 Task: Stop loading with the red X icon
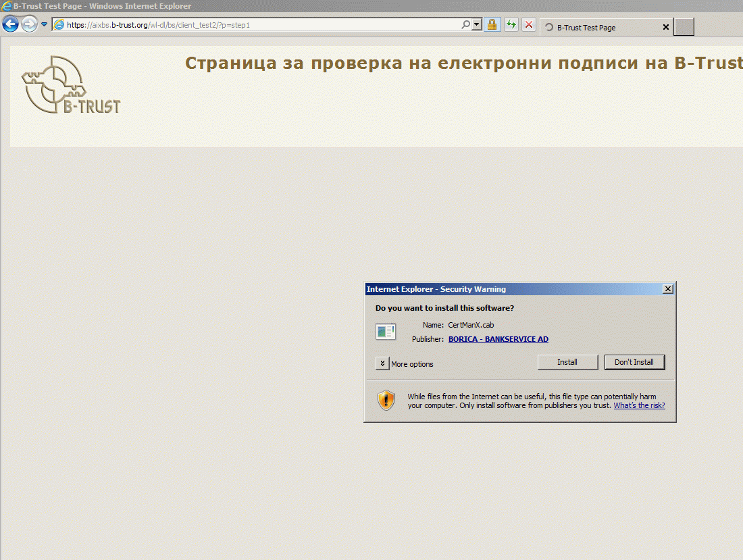pyautogui.click(x=529, y=24)
